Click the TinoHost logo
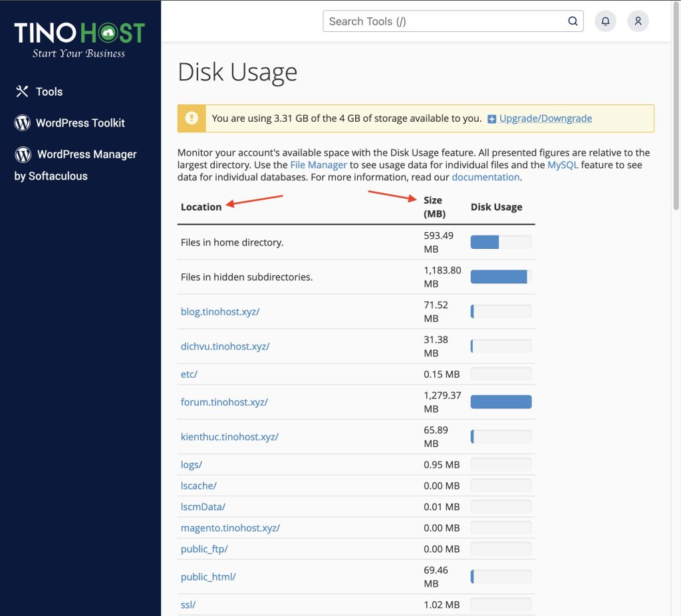The image size is (681, 616). 80,40
